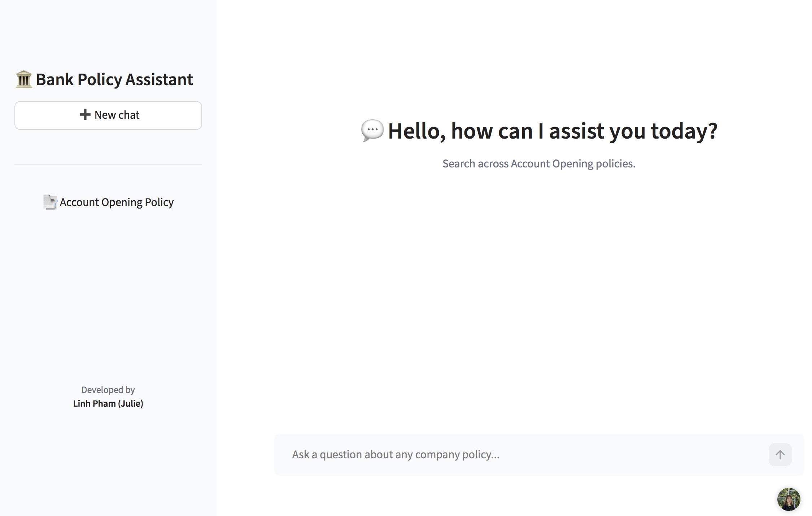Click the document icon beside Account Opening Policy
This screenshot has width=812, height=516.
(x=50, y=202)
